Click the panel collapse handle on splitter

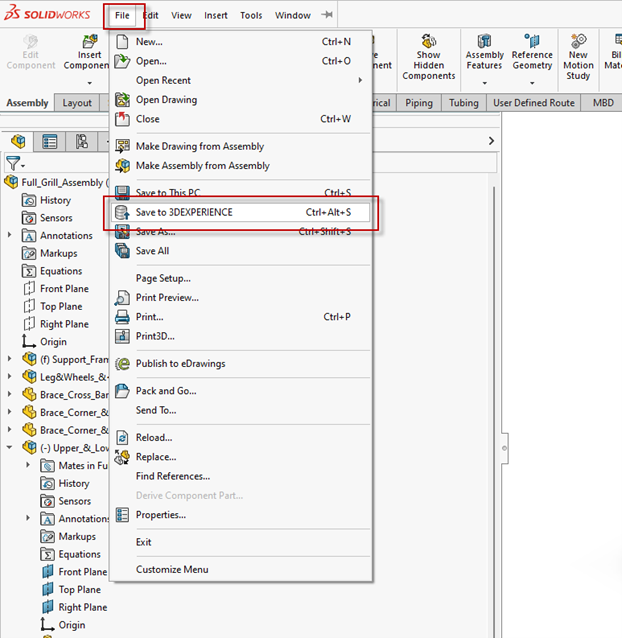pos(504,448)
